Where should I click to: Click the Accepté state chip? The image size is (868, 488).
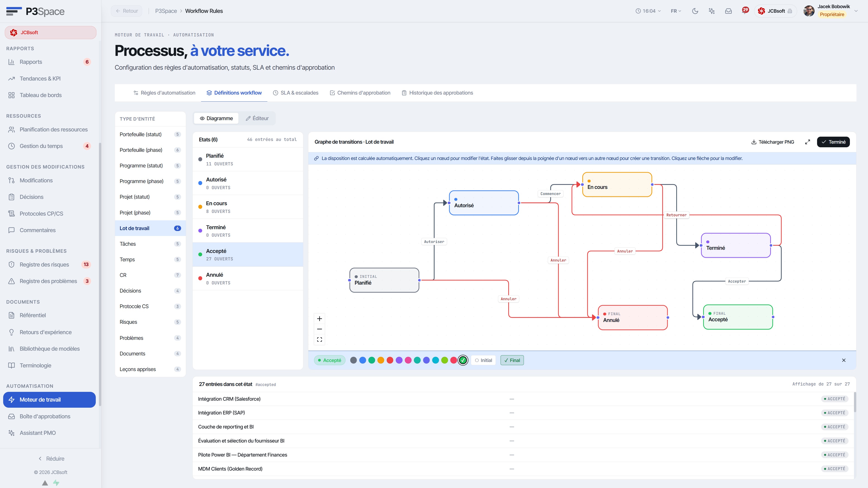point(329,360)
